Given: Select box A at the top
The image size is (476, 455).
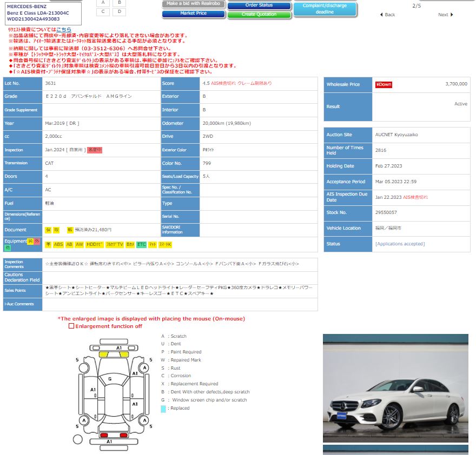Looking at the screenshot, I should tap(103, 2).
